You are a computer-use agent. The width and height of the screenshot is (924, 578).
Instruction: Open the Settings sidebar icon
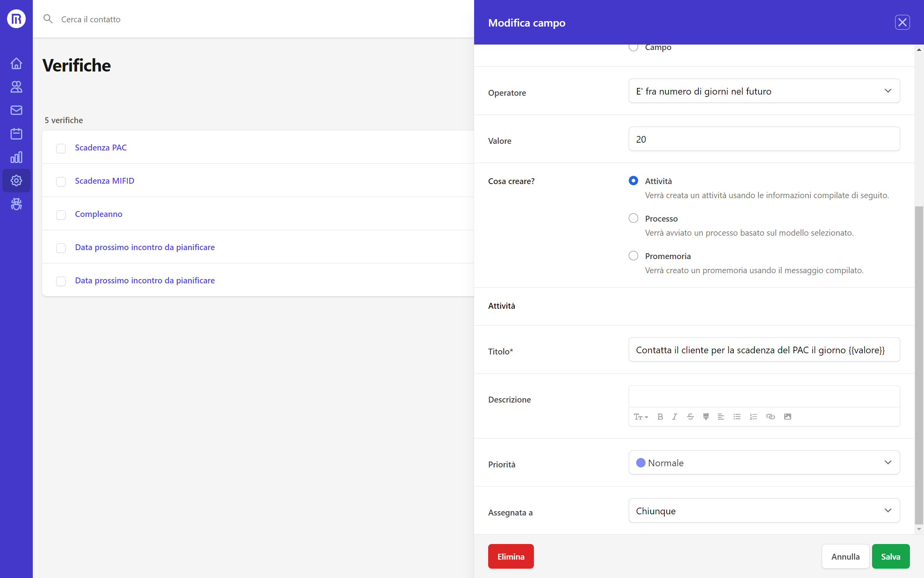click(16, 180)
